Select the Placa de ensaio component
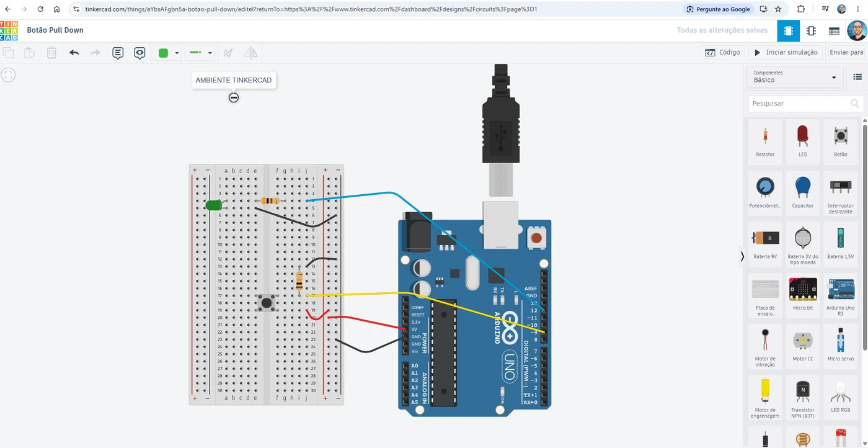 tap(765, 295)
